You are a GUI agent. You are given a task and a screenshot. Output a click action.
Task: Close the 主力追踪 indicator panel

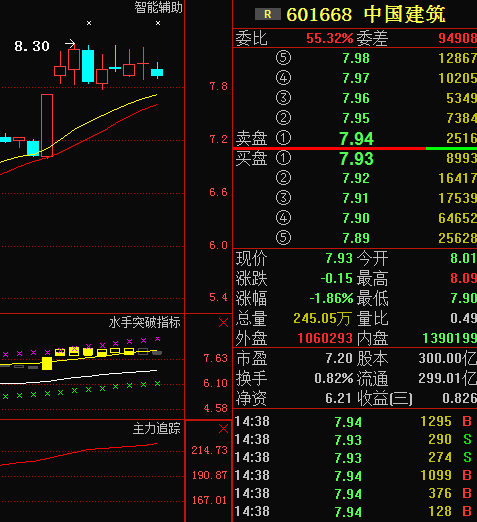pos(223,428)
